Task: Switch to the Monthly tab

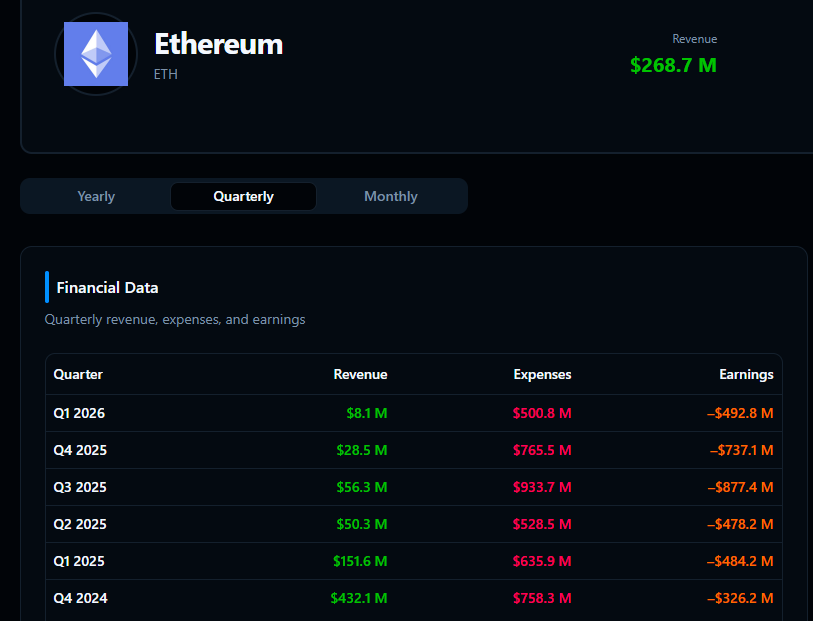Action: point(390,196)
